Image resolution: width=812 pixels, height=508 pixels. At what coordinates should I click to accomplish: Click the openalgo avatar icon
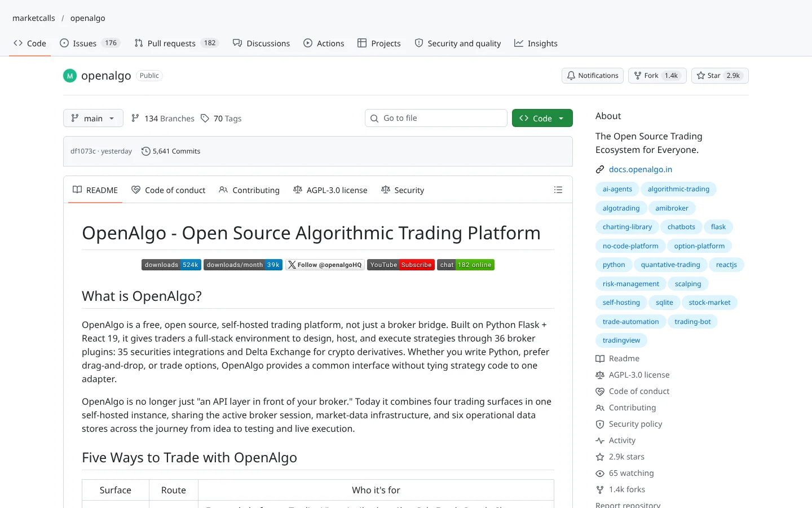(x=70, y=76)
